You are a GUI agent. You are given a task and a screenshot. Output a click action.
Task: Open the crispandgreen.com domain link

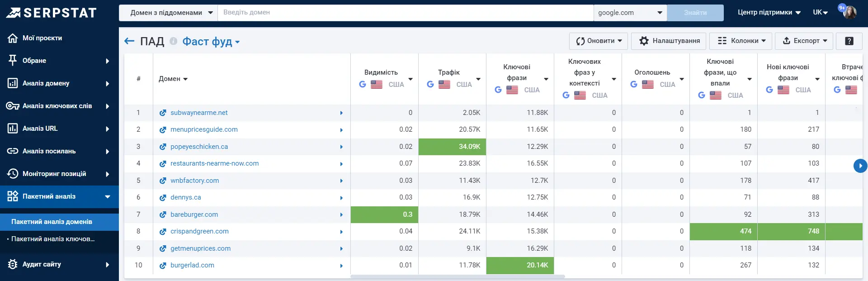199,231
